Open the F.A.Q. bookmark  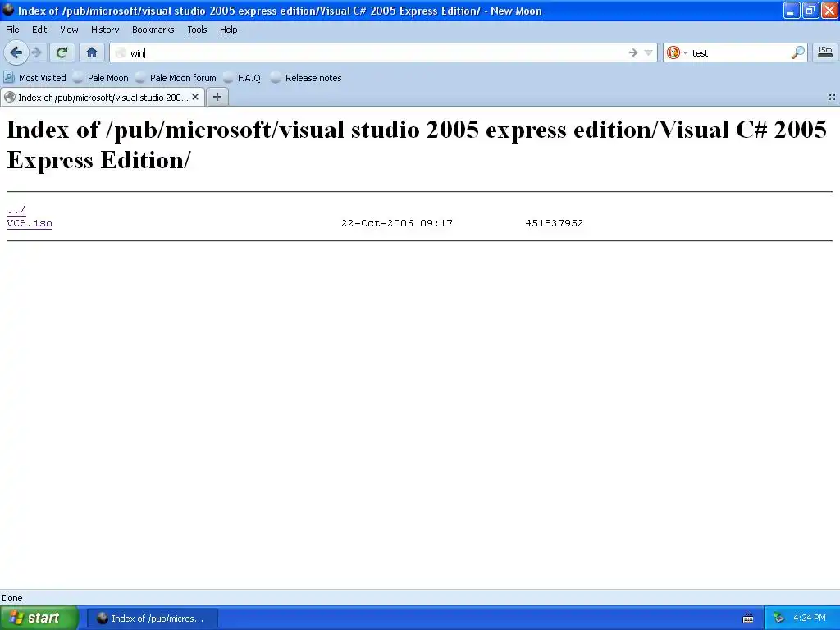(243, 78)
